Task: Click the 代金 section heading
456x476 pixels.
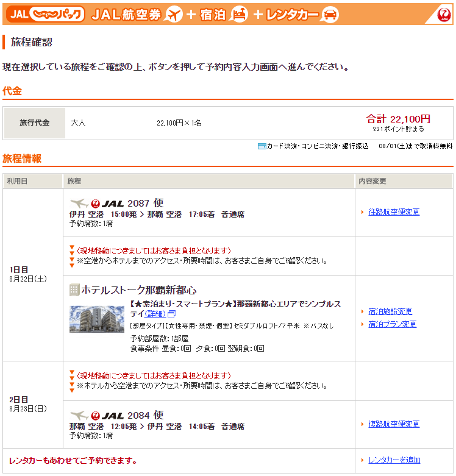Action: coord(12,91)
